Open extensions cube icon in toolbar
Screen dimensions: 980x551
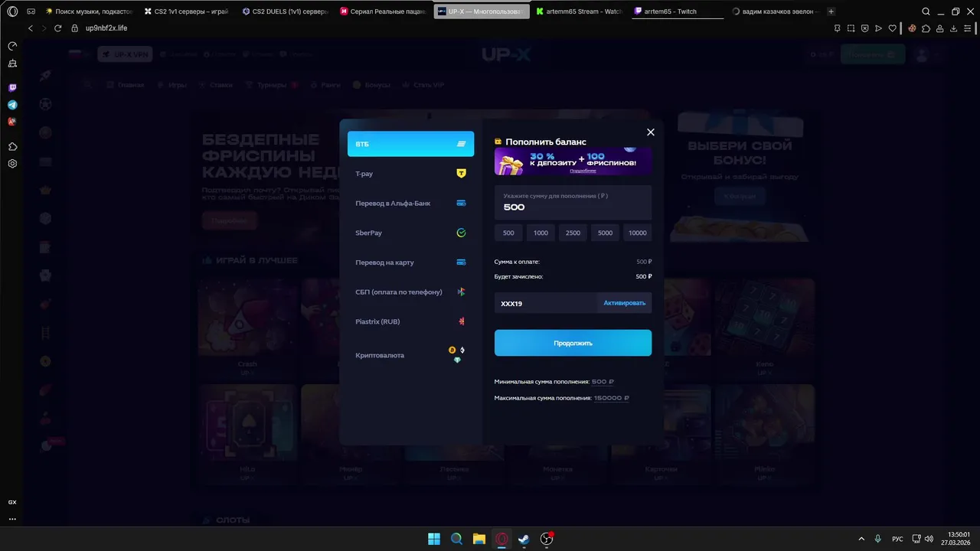point(926,28)
